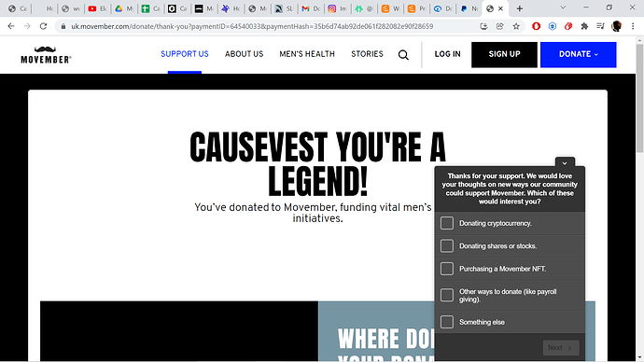This screenshot has width=644, height=362.
Task: Click the Movember moustache logo
Action: (46, 55)
